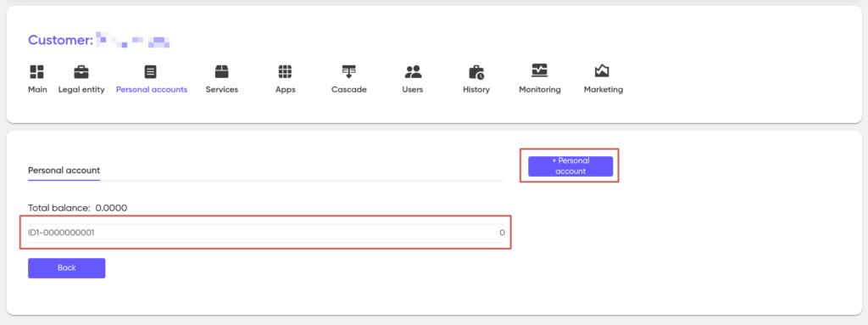This screenshot has height=325, width=868.
Task: Click the balance value 0 in account row
Action: (x=502, y=233)
